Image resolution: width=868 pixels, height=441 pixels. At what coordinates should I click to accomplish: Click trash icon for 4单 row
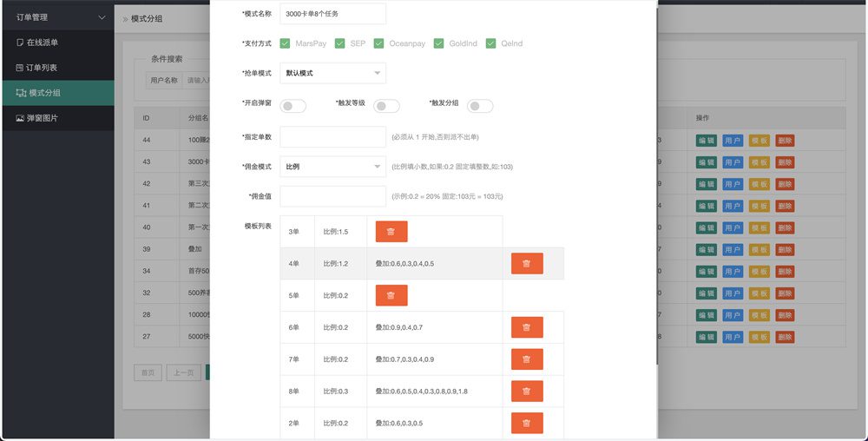pos(527,264)
